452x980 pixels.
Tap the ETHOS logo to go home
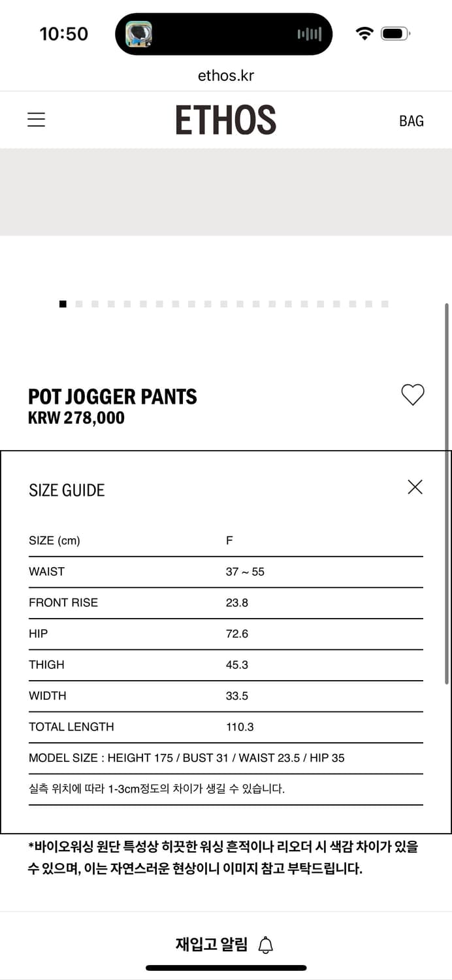point(226,120)
